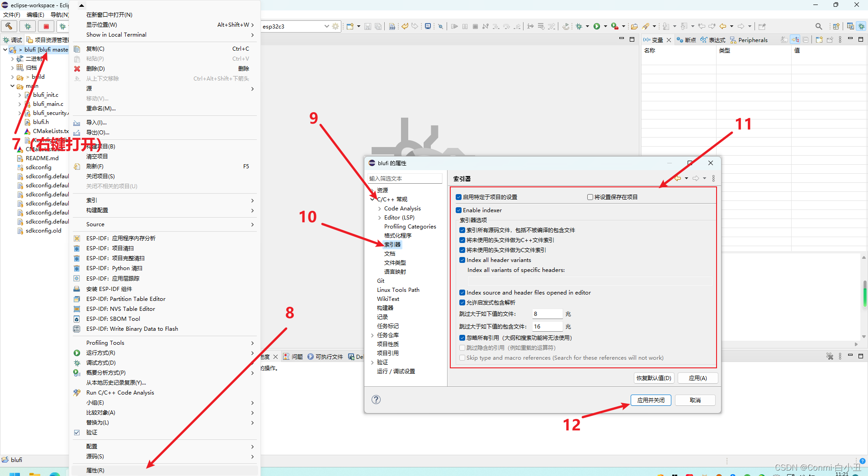Expand the 验证 node in properties tree

point(373,362)
